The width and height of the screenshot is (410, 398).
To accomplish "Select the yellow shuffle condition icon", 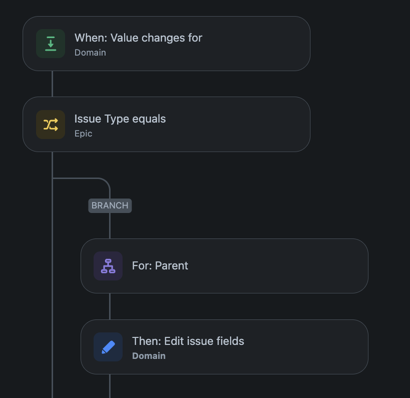I will pos(50,125).
